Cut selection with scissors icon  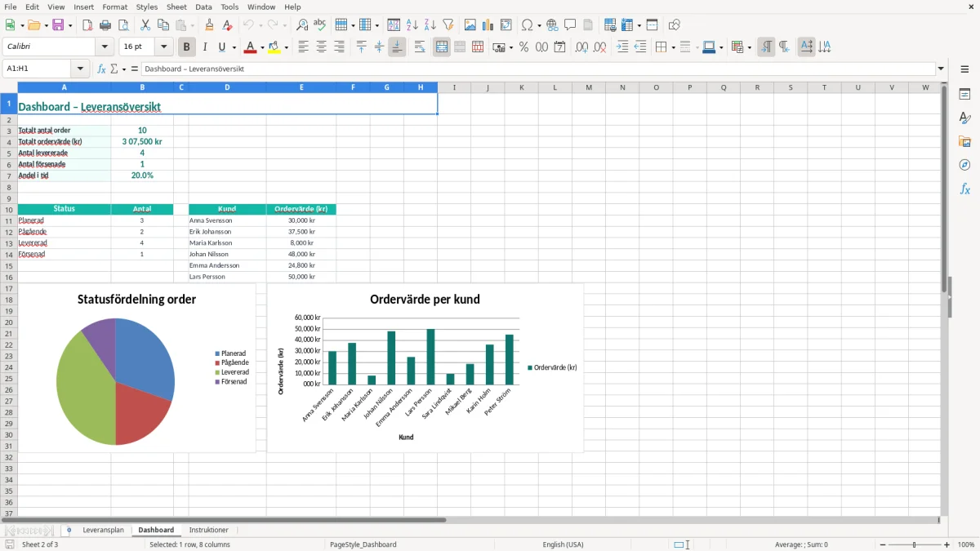coord(145,25)
